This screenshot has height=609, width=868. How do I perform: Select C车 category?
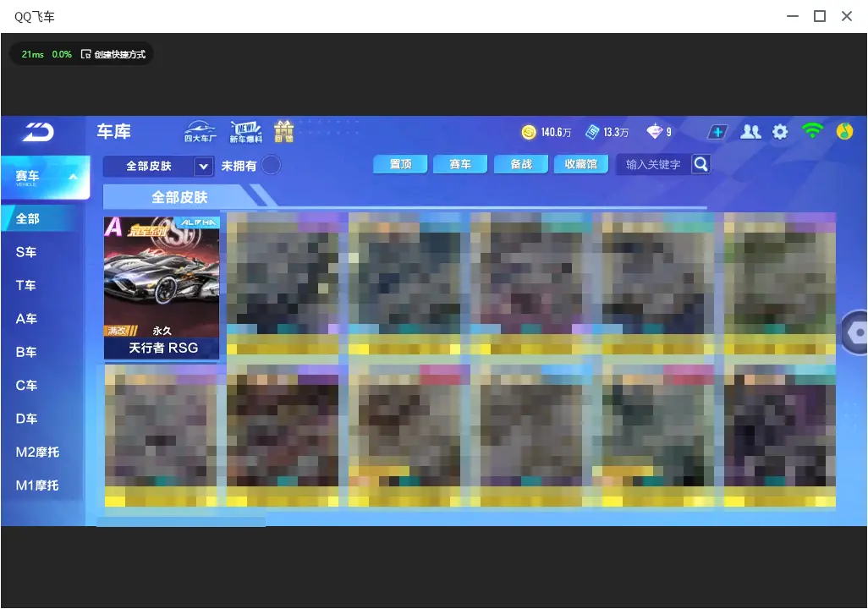[x=26, y=385]
